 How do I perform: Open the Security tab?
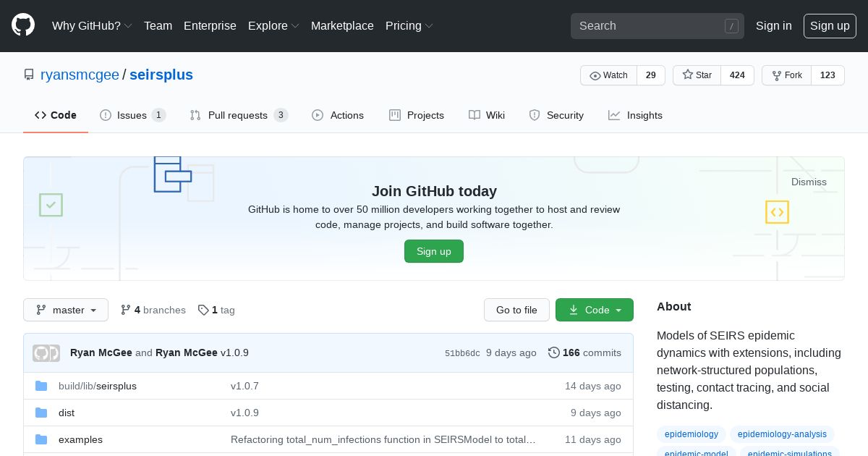(x=556, y=115)
